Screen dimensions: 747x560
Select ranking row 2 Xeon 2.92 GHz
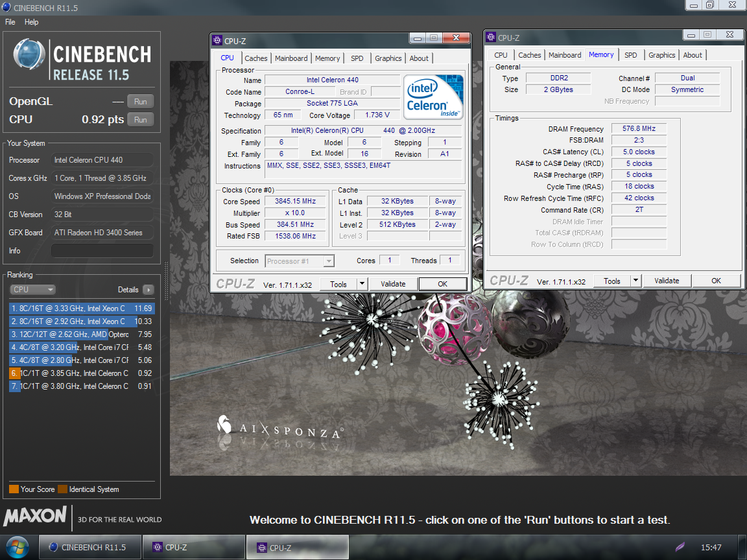82,321
